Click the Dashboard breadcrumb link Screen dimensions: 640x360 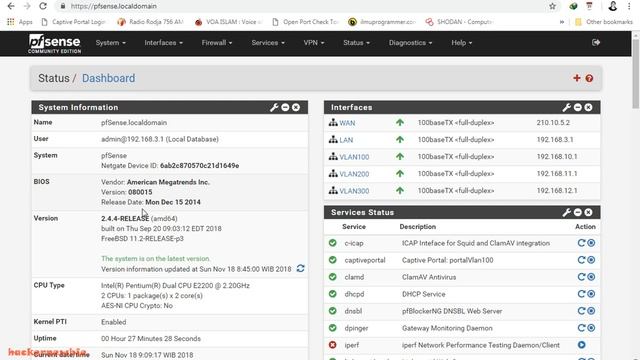[x=109, y=78]
